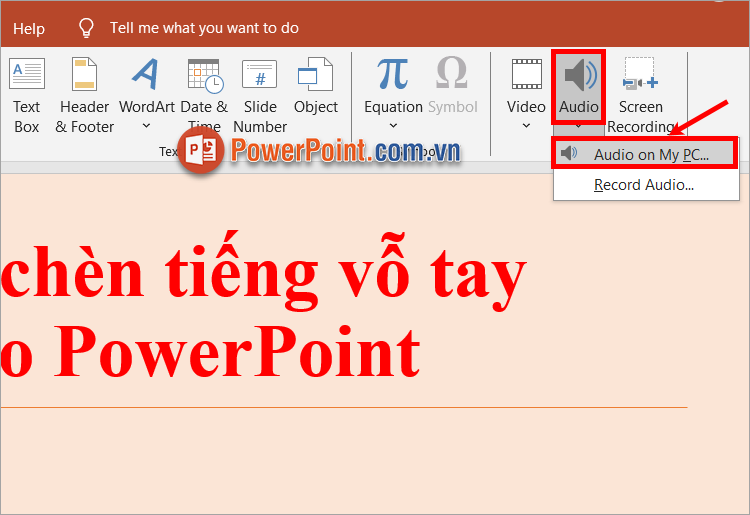Click the Symbol omega icon
750x515 pixels.
(452, 73)
